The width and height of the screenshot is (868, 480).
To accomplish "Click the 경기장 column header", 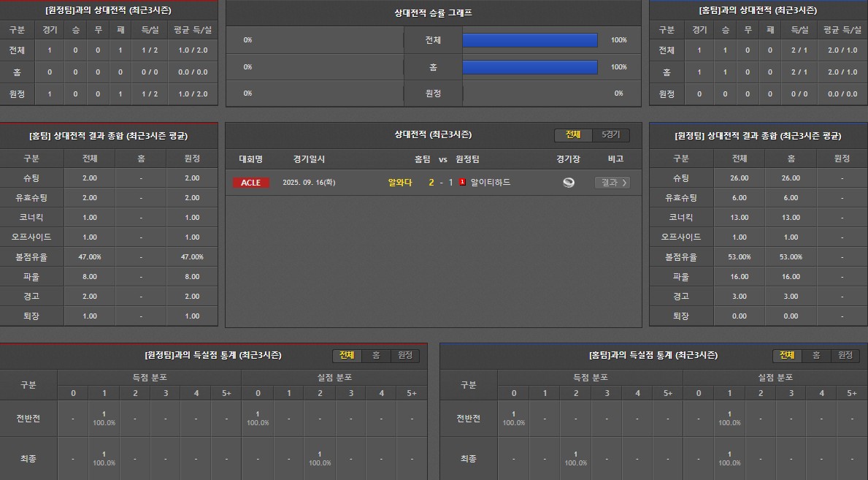I will point(568,159).
